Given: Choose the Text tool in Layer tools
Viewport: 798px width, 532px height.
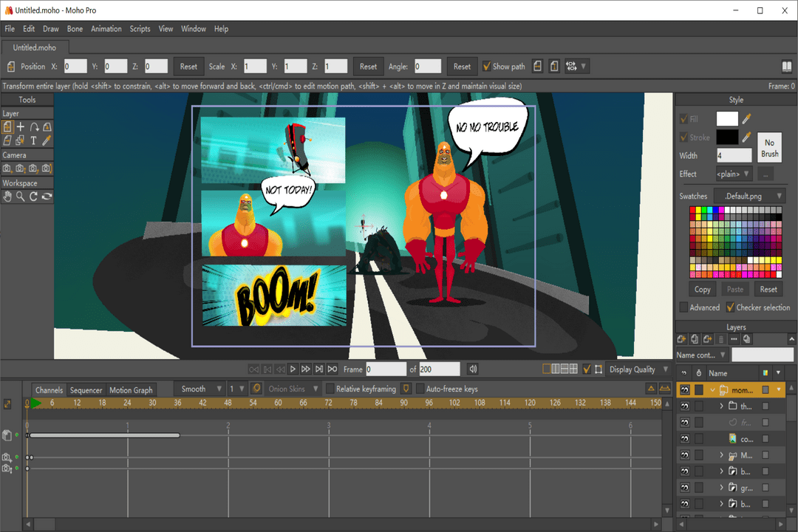Looking at the screenshot, I should [34, 140].
